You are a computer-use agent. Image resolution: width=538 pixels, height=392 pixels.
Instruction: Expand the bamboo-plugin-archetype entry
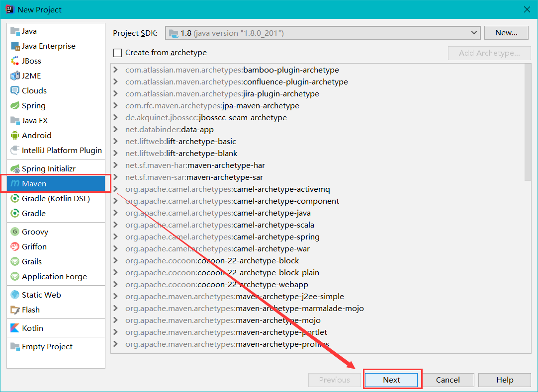pos(116,70)
